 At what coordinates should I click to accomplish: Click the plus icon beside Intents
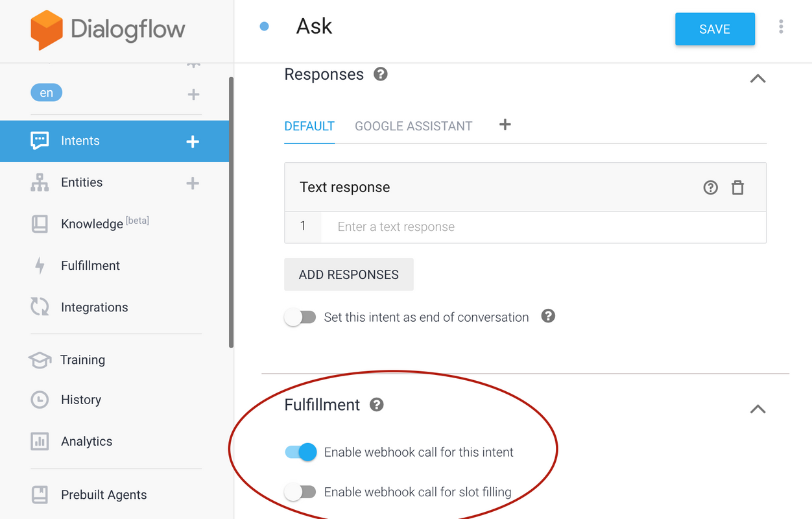tap(193, 141)
